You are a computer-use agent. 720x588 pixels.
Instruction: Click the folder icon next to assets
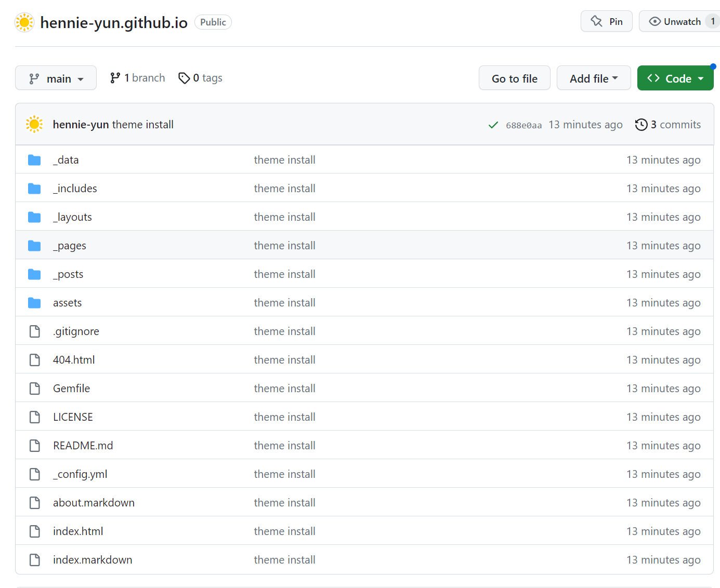click(x=34, y=303)
